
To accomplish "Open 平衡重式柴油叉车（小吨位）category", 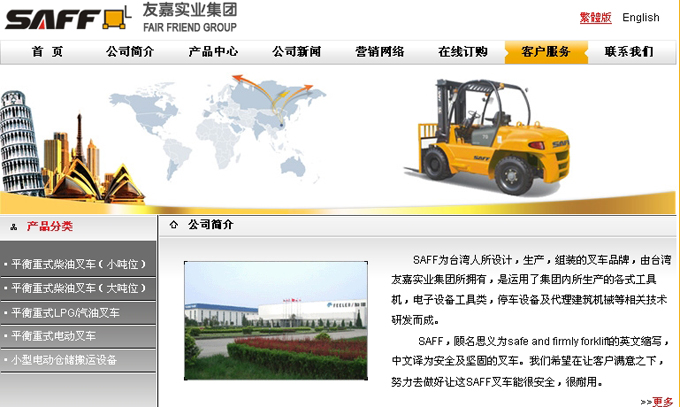I will [78, 264].
